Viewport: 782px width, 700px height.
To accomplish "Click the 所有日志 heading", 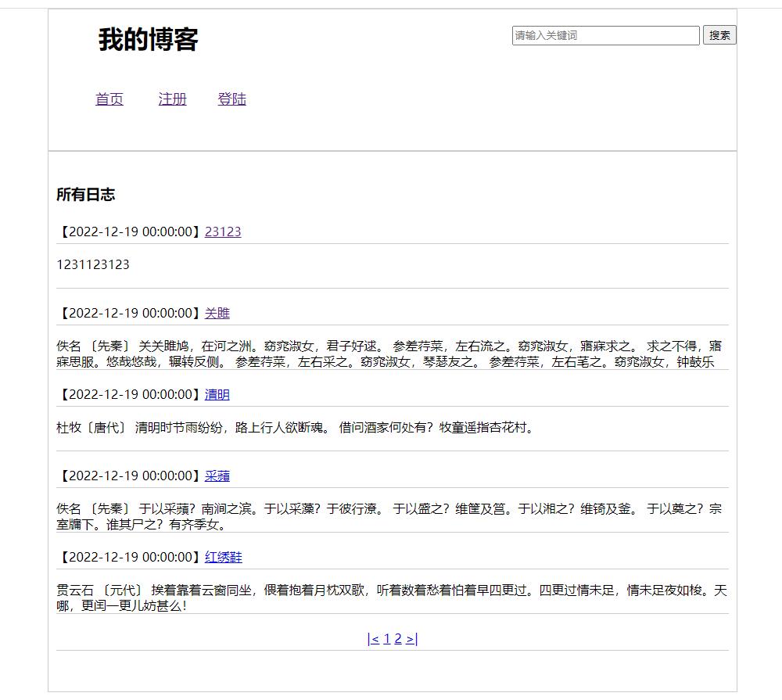I will pyautogui.click(x=86, y=194).
